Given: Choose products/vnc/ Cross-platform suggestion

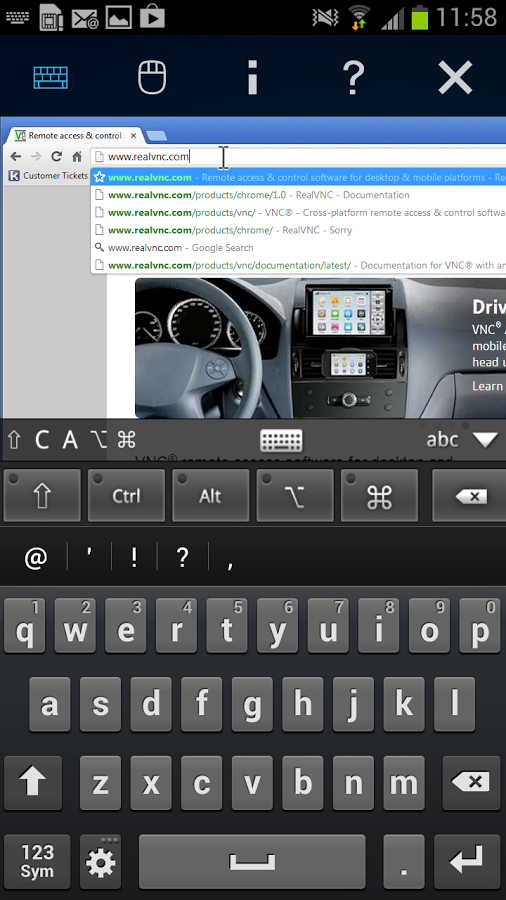Looking at the screenshot, I should pyautogui.click(x=298, y=212).
